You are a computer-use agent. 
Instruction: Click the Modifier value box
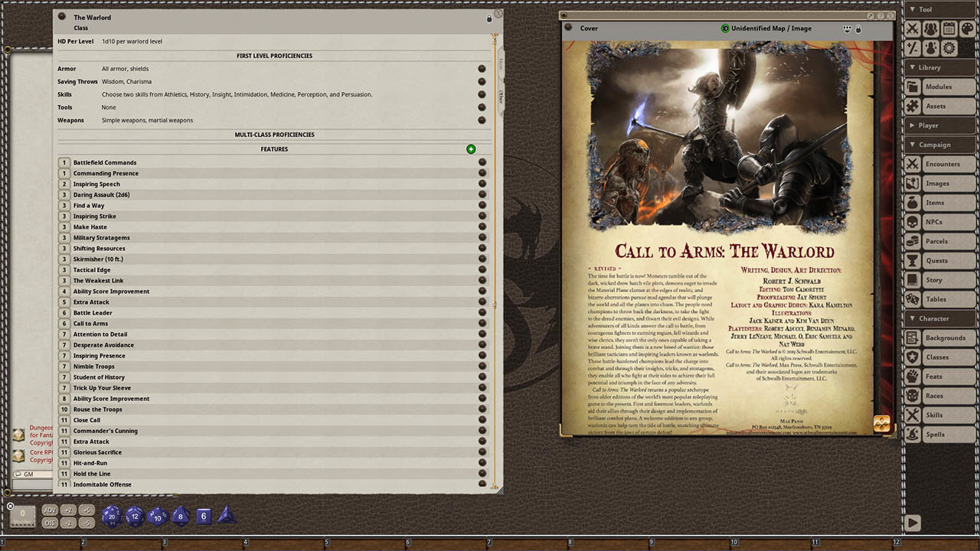(x=23, y=516)
